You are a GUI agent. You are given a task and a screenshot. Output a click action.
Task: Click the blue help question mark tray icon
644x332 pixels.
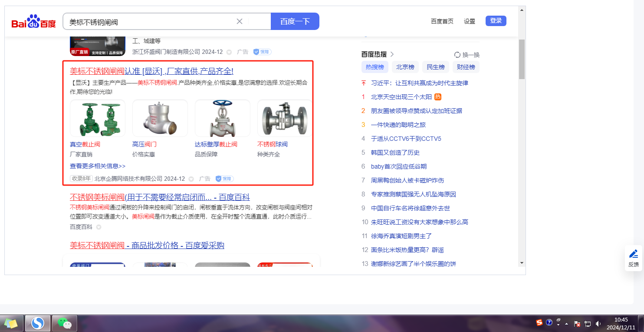click(x=549, y=322)
